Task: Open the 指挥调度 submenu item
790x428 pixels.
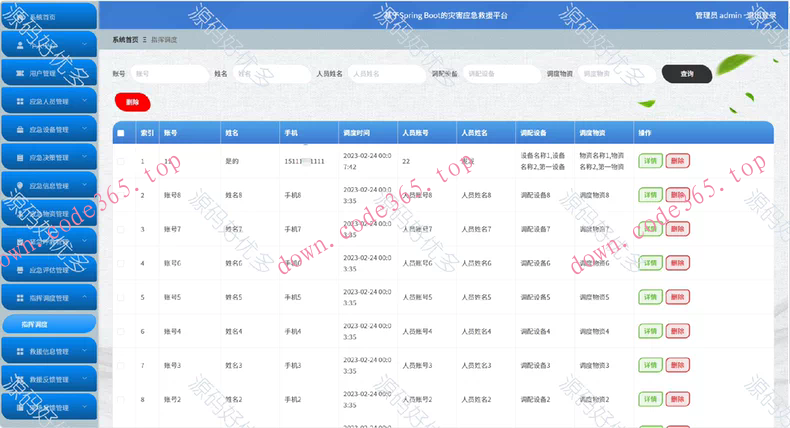Action: [x=36, y=324]
